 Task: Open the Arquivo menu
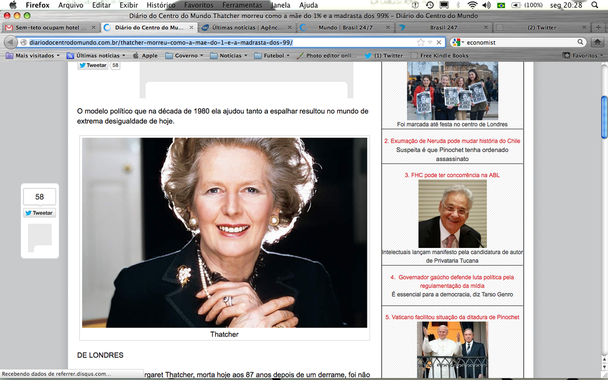pyautogui.click(x=71, y=5)
